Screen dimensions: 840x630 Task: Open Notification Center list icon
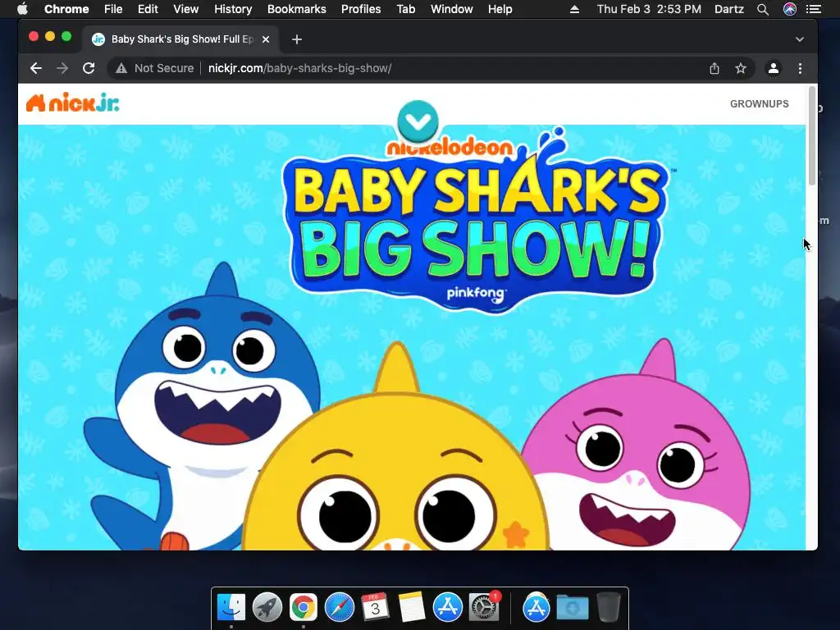click(814, 9)
